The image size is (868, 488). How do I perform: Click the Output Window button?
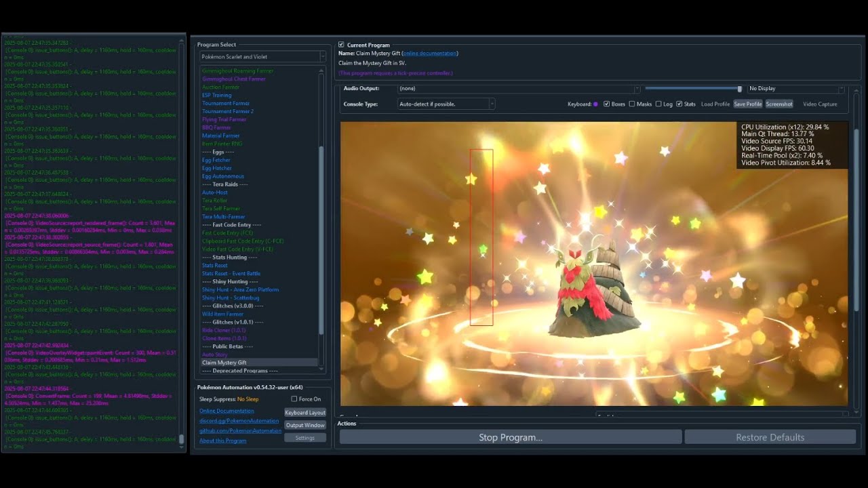point(305,426)
